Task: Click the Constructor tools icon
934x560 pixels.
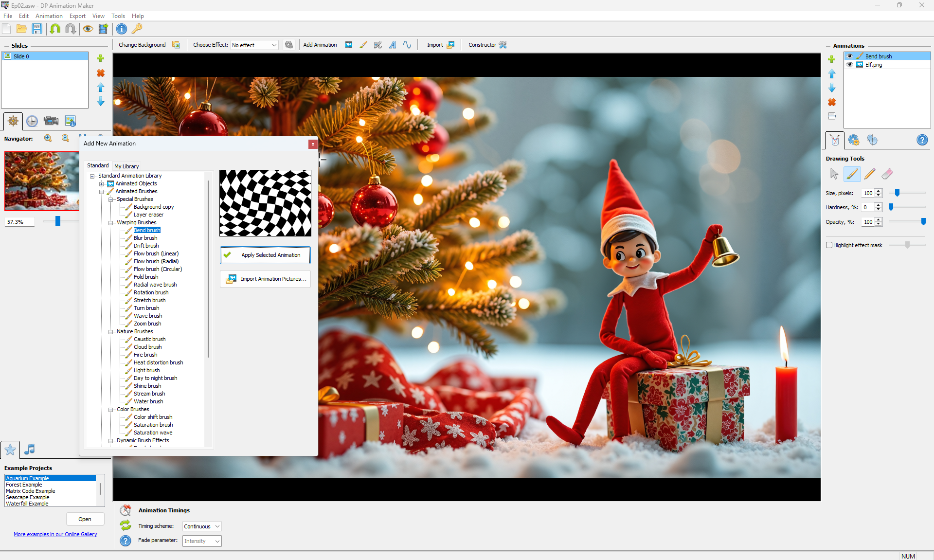Action: pos(503,45)
